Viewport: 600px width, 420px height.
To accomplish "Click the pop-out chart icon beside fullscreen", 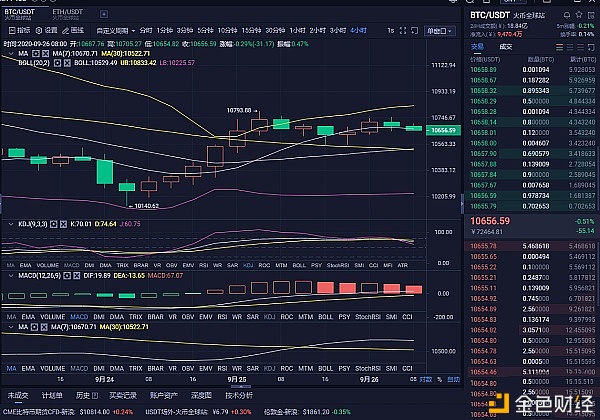I will (x=414, y=31).
